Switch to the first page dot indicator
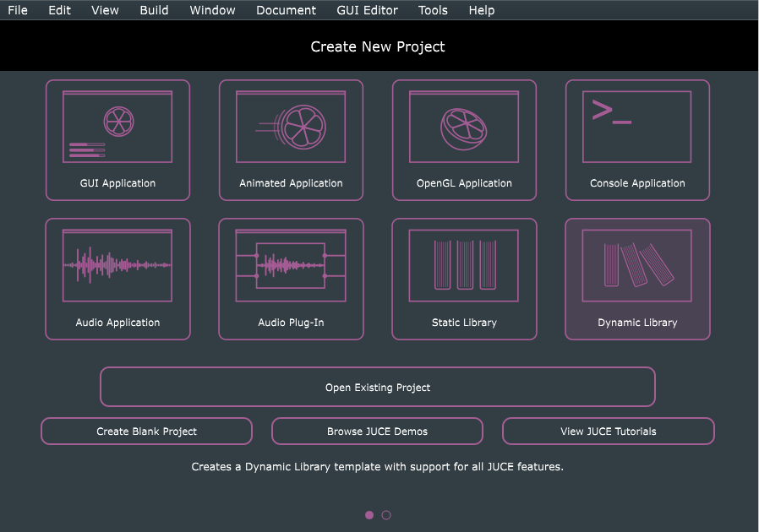 coord(369,515)
